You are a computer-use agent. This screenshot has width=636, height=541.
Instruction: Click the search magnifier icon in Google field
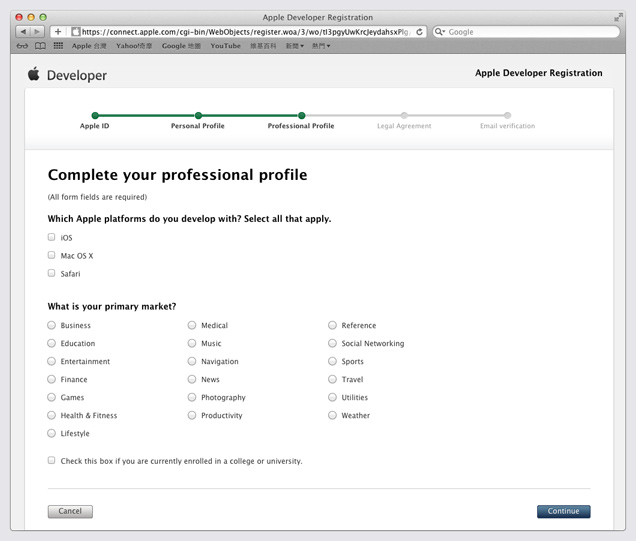pos(440,32)
